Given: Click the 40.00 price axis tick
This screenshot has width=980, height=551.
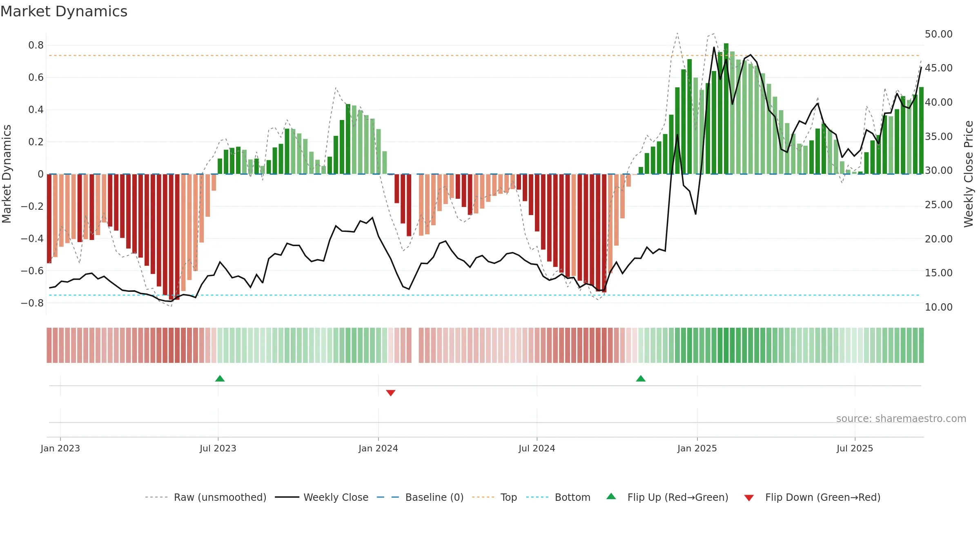Looking at the screenshot, I should tap(938, 102).
